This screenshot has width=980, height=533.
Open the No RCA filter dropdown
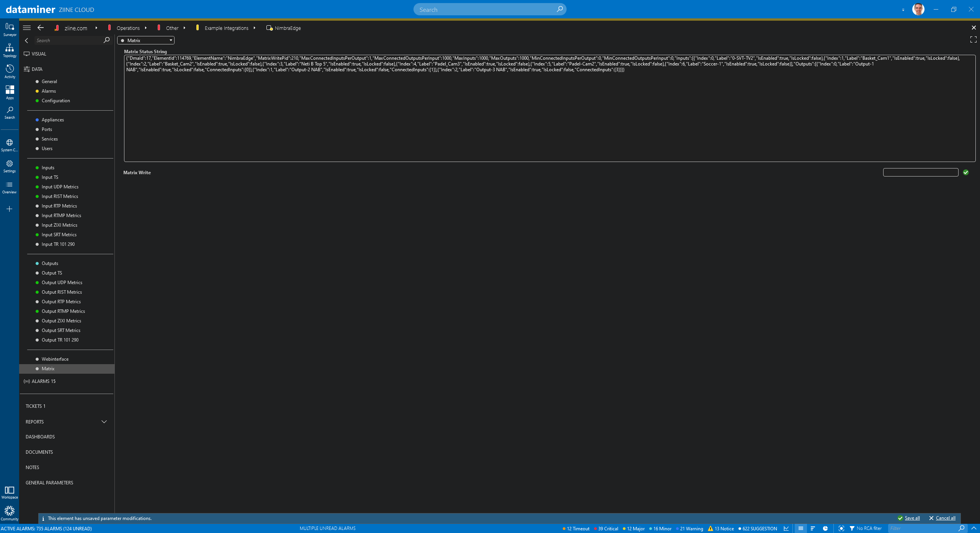coord(866,528)
